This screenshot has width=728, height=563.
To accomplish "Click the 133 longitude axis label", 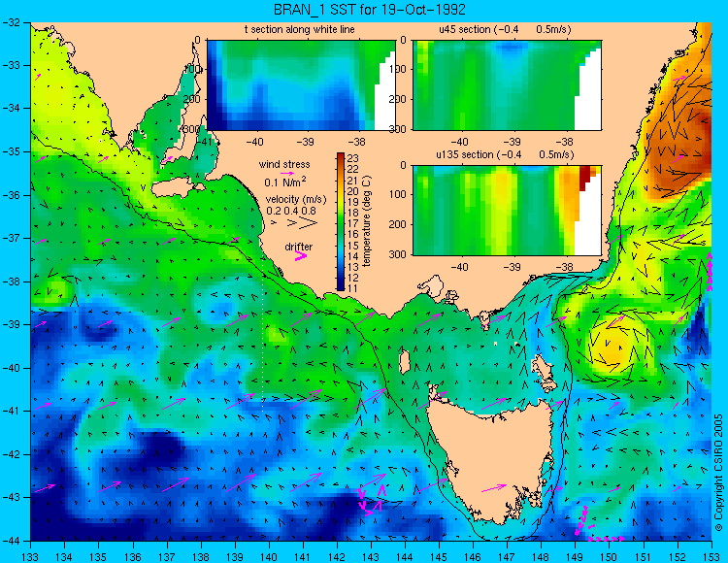I will [30, 557].
